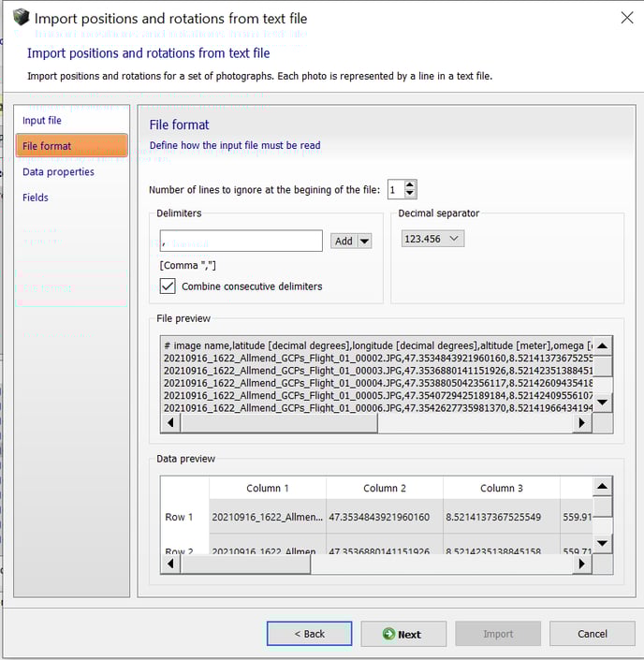Click preview line for Flight_01_00005.JPG
The image size is (644, 660).
[x=378, y=396]
